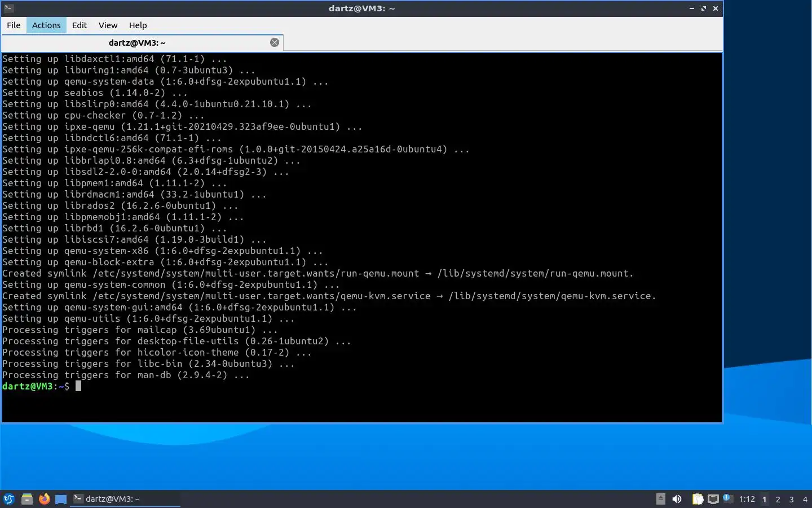The width and height of the screenshot is (812, 508).
Task: Click the 'Setting up cpu-checker' line
Action: tap(104, 115)
